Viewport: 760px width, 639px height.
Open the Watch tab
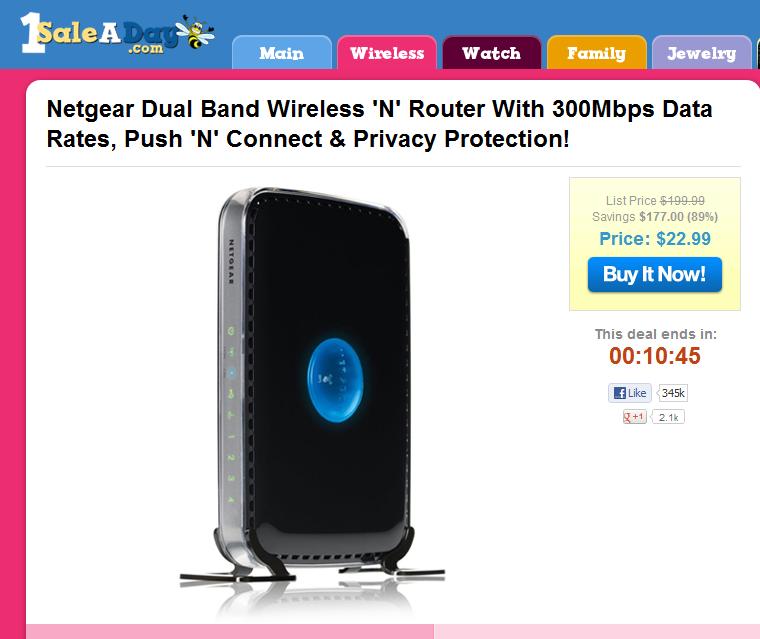click(x=491, y=52)
